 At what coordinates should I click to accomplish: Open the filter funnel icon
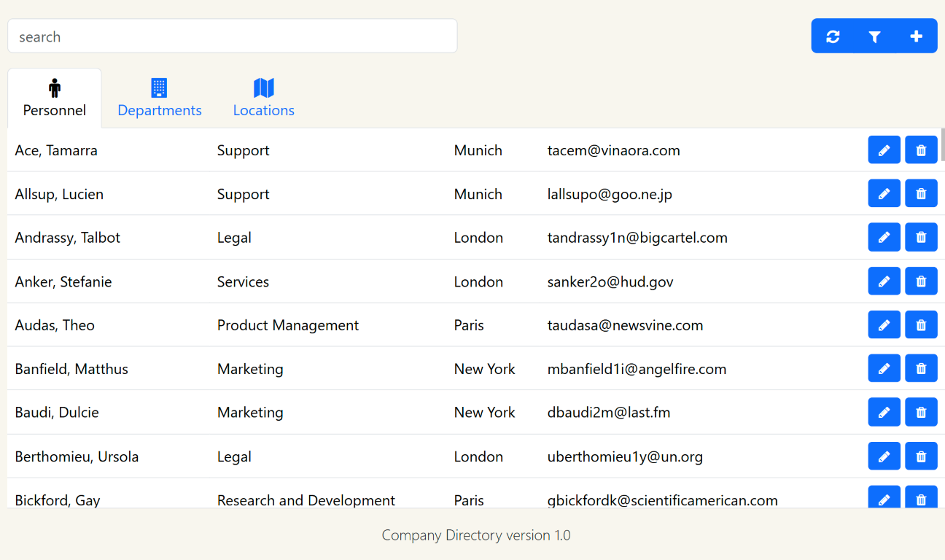[874, 36]
